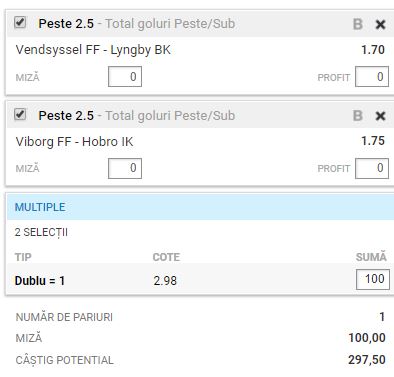Image resolution: width=394 pixels, height=377 pixels.
Task: Click the second Peste 2.5 selection title
Action: 66,116
